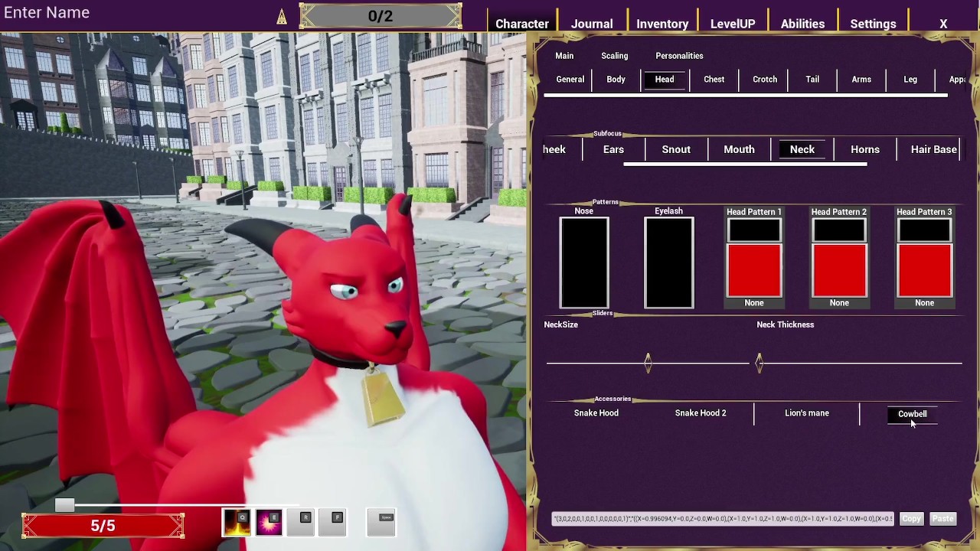This screenshot has height=551, width=980.
Task: Switch to the Inventory tab
Action: (x=662, y=24)
